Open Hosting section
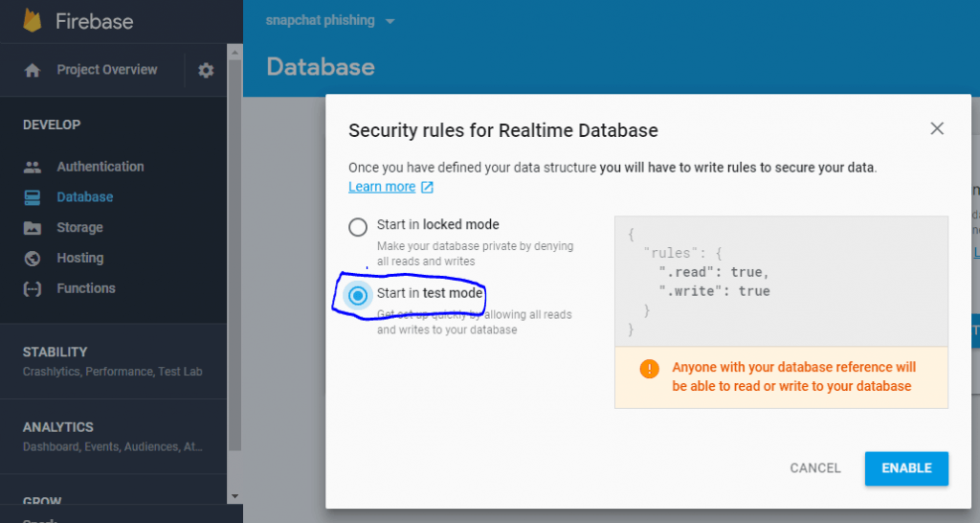Viewport: 980px width, 523px height. pyautogui.click(x=80, y=258)
